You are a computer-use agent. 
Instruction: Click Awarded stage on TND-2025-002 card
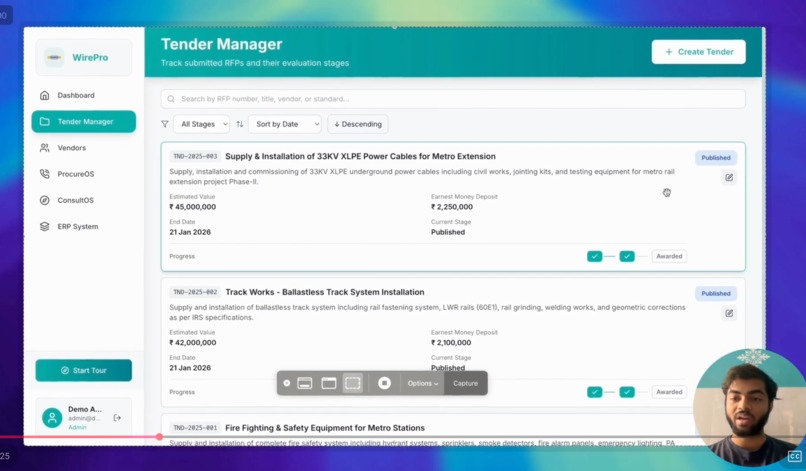pos(669,392)
